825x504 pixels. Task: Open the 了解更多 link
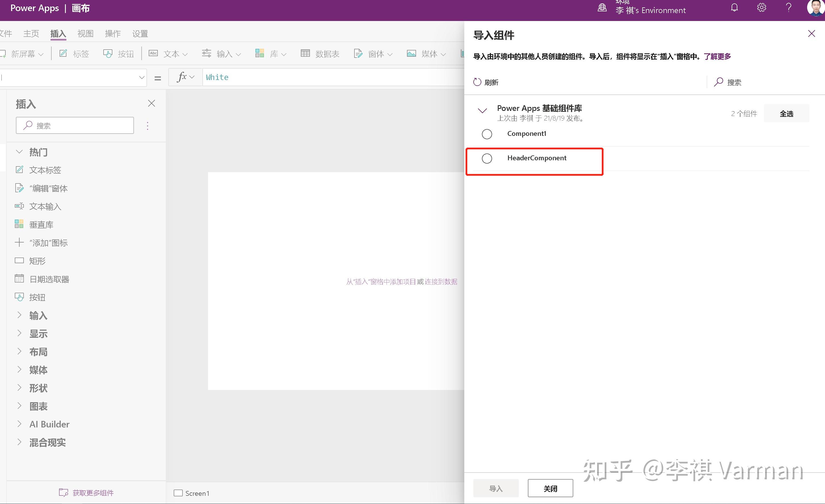[717, 56]
